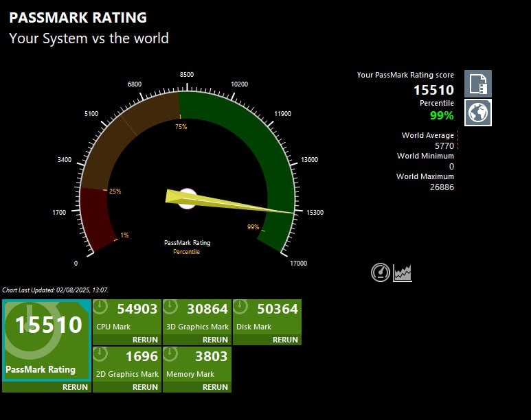Image resolution: width=531 pixels, height=420 pixels.
Task: Open the world globe comparison icon
Action: click(478, 113)
